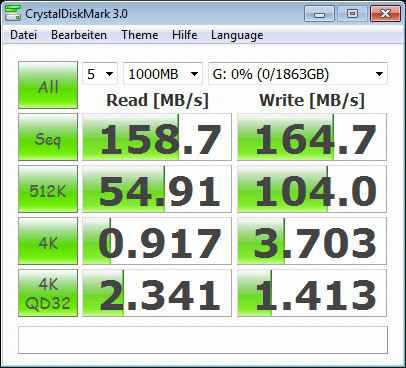Minimize the CrystalDiskMark window
The image size is (406, 368).
[x=319, y=14]
